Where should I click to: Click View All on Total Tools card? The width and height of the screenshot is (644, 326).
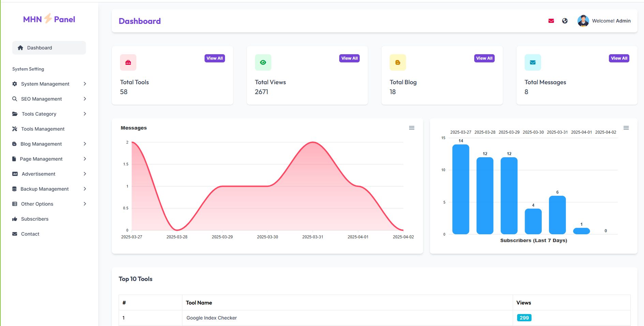coord(215,58)
